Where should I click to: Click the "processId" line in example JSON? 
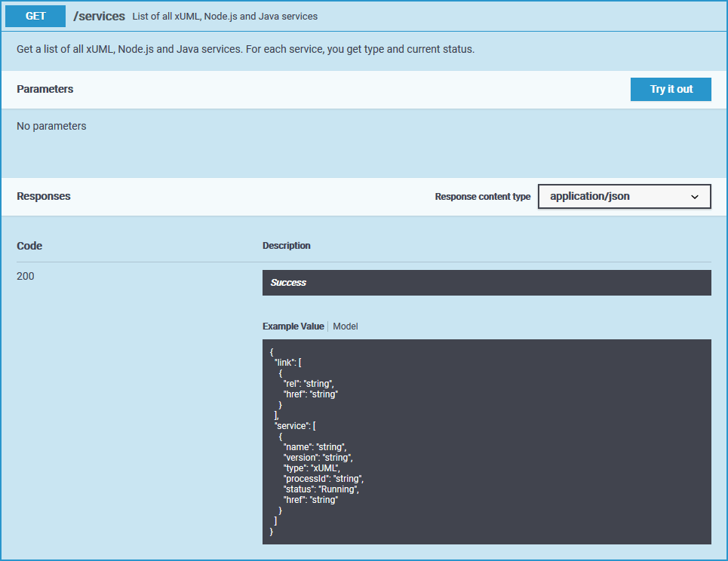pyautogui.click(x=324, y=479)
